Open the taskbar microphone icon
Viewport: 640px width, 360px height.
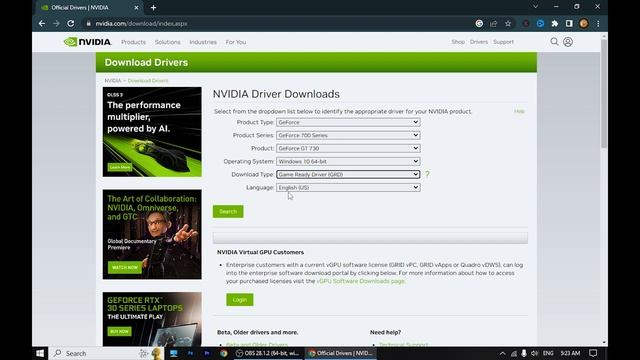(x=524, y=353)
